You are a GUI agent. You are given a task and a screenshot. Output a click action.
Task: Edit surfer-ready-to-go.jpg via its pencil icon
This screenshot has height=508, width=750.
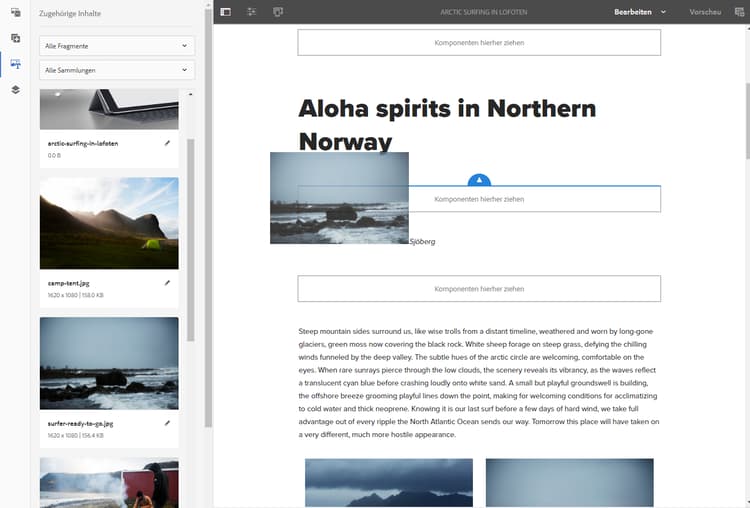click(x=167, y=423)
